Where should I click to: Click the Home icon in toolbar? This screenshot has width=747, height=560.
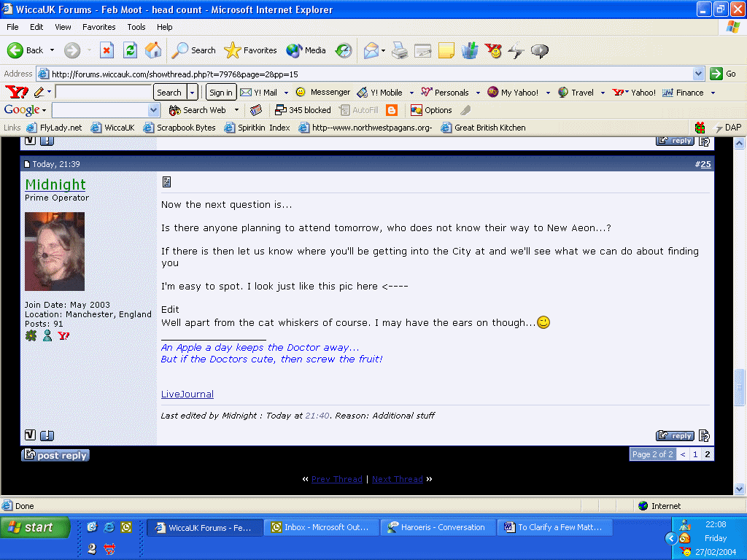click(153, 50)
